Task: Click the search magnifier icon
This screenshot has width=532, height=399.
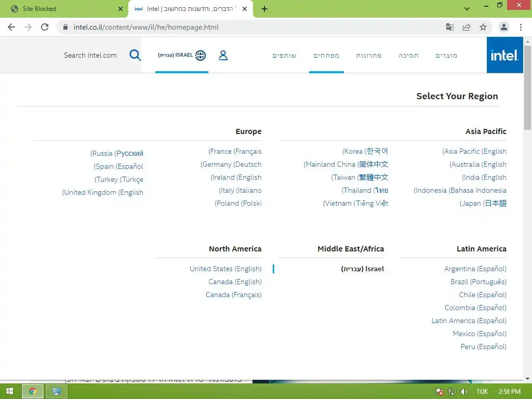Action: tap(135, 55)
